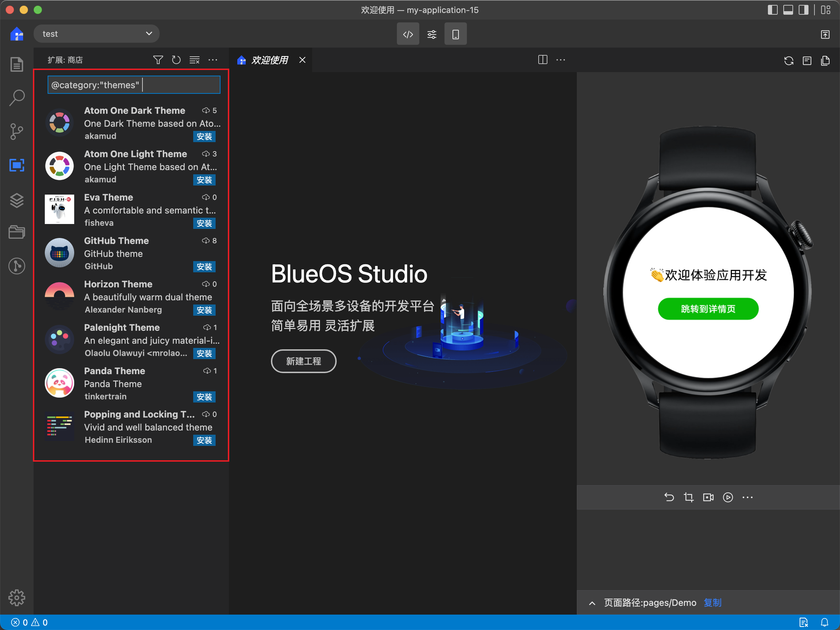Open the Settings gear at bottom left

[17, 598]
